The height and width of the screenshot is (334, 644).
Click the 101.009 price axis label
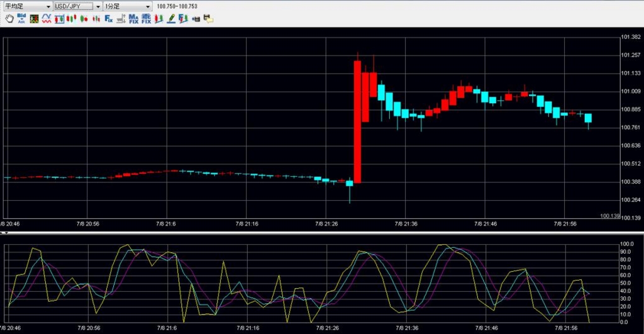coord(630,91)
